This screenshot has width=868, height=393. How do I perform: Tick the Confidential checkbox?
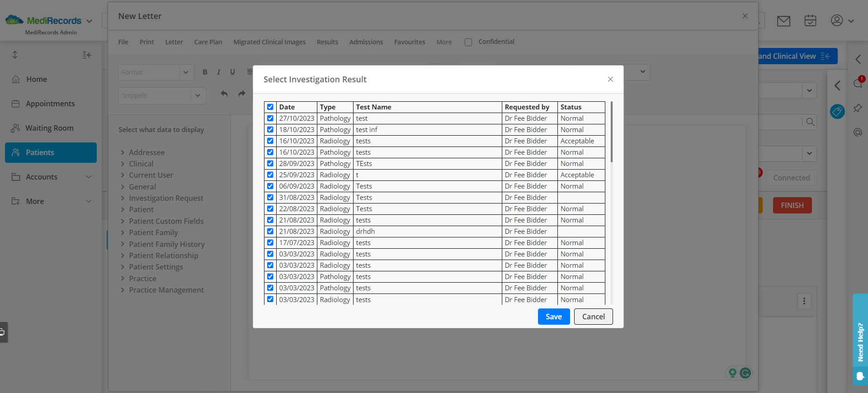[x=468, y=42]
